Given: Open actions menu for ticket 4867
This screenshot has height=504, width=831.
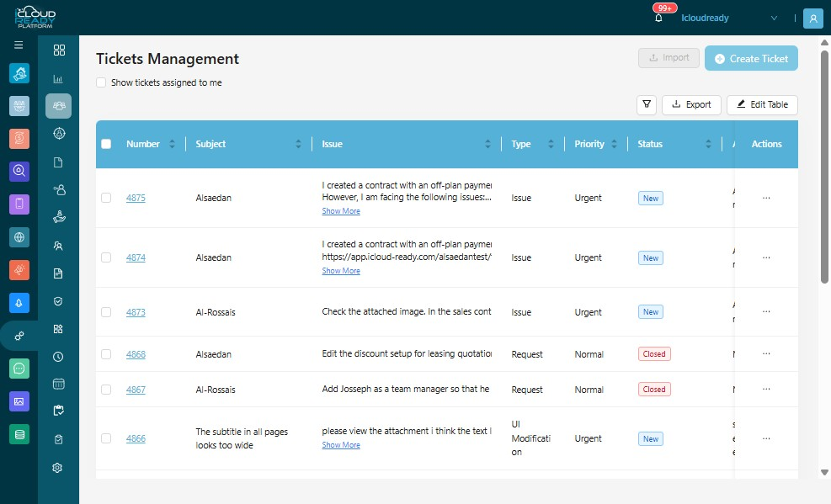Looking at the screenshot, I should click(x=766, y=389).
